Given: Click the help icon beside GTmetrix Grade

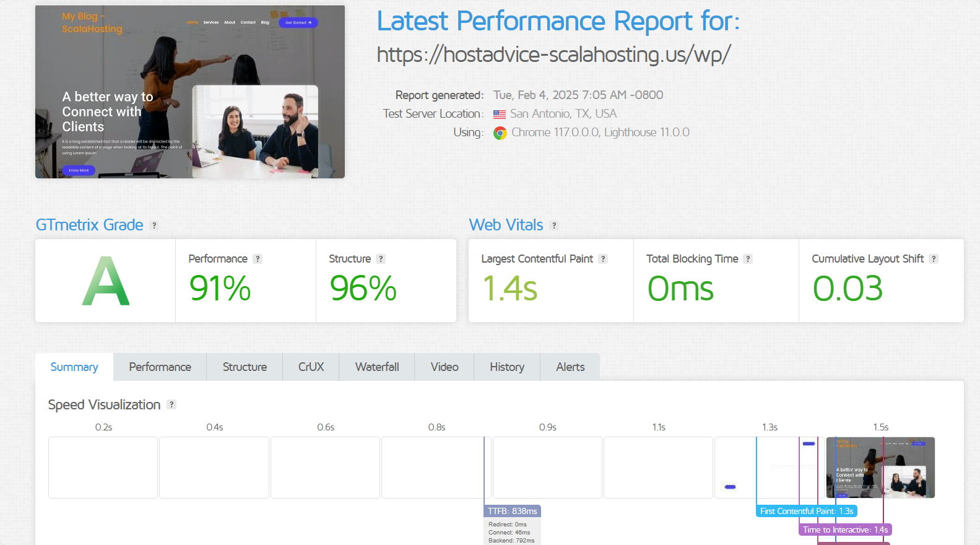Looking at the screenshot, I should click(x=155, y=225).
